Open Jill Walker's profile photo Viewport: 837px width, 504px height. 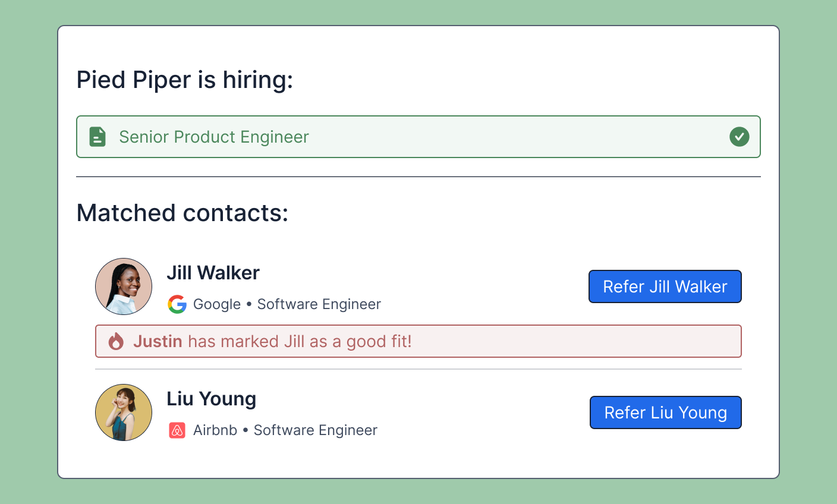tap(124, 286)
